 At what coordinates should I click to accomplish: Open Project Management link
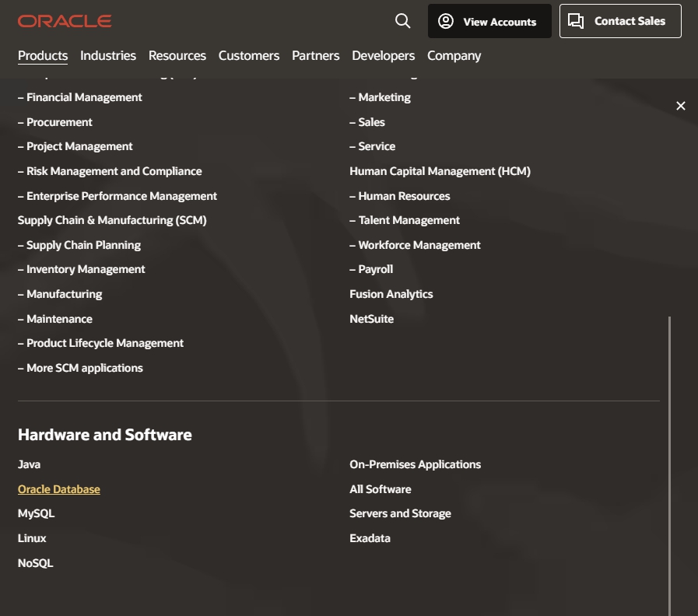(75, 146)
